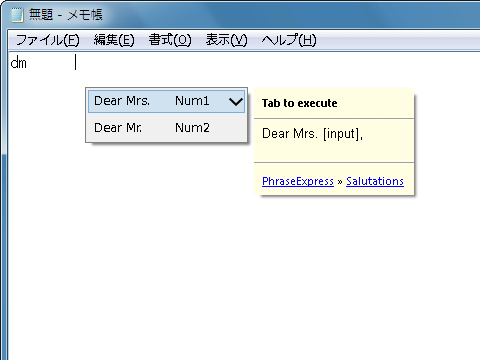Click the 'Tab to execute' tooltip header
The image size is (480, 360).
pyautogui.click(x=299, y=103)
